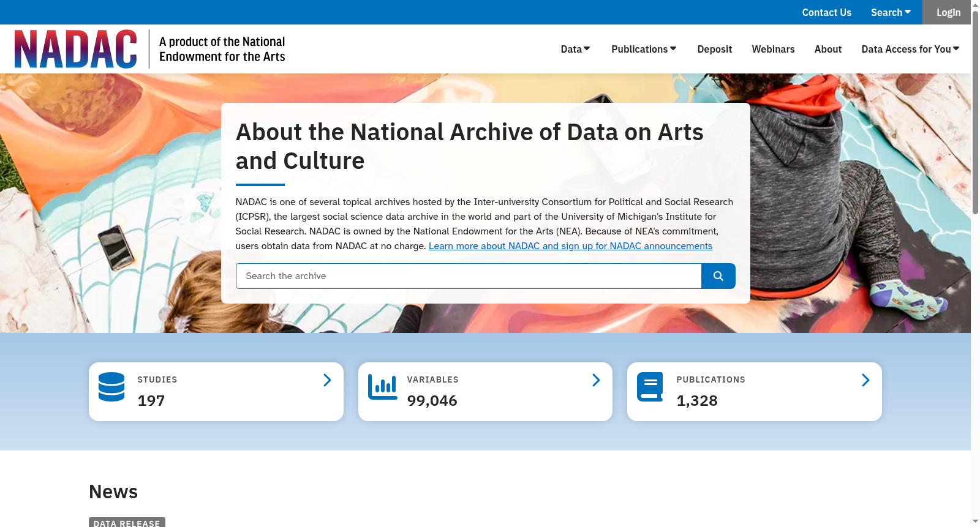Click the VARIABLES label
The height and width of the screenshot is (527, 980).
[432, 379]
